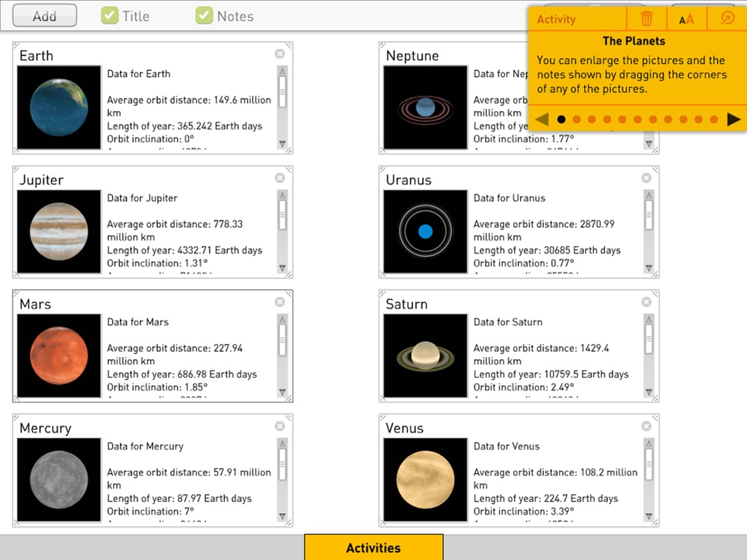Close the Saturn card
The height and width of the screenshot is (560, 747).
(x=646, y=302)
